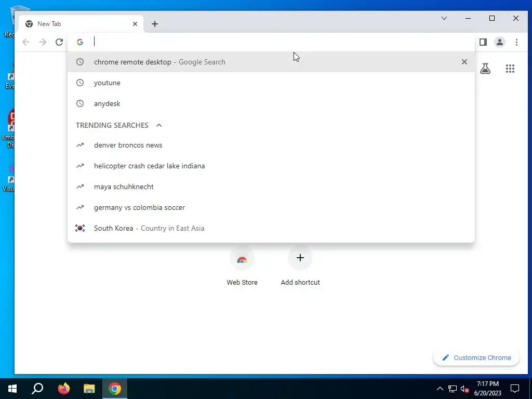The image size is (532, 399).
Task: Minimize the Chrome window
Action: [468, 18]
